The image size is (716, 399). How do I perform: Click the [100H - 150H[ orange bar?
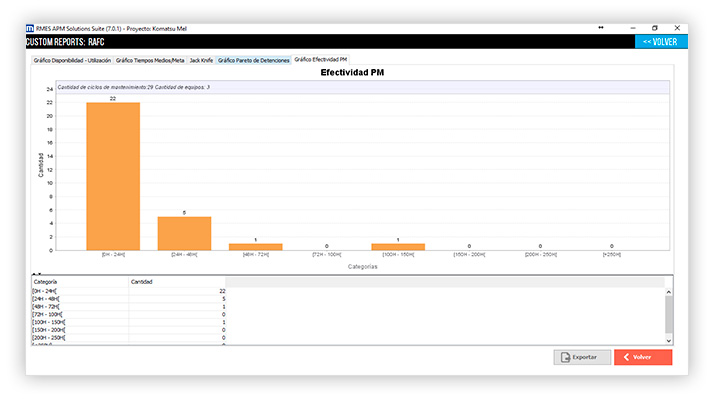(x=398, y=247)
